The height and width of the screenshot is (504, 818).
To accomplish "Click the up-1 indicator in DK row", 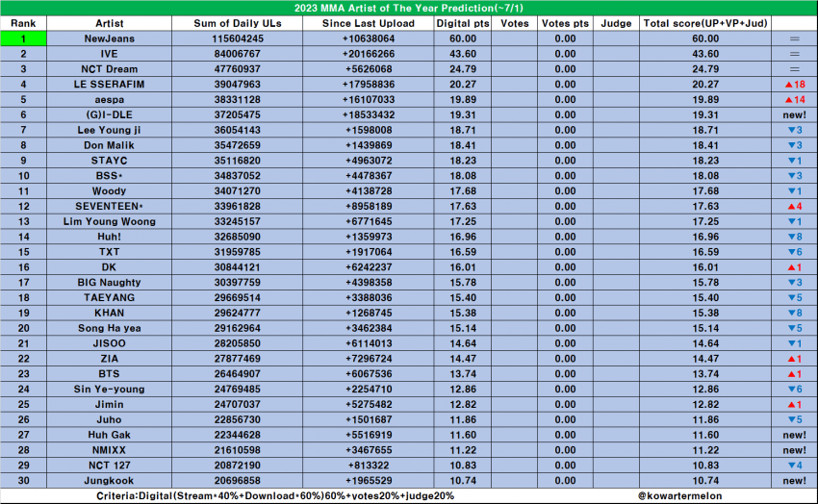I will [795, 266].
